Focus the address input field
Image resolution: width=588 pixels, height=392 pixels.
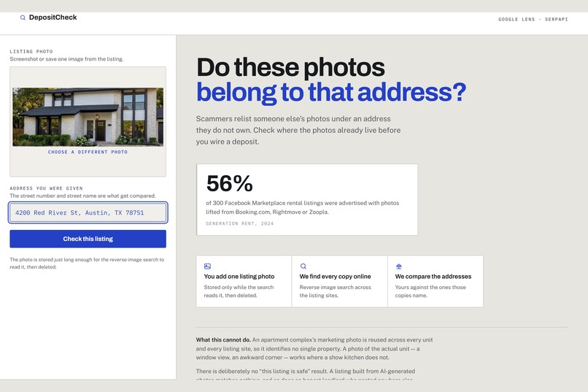point(88,212)
